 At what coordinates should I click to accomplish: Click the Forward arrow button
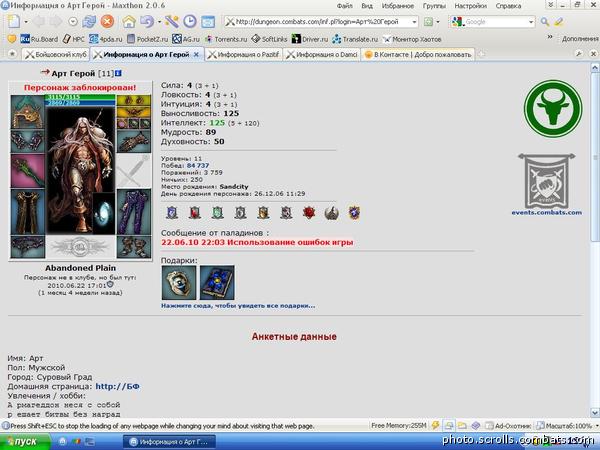pyautogui.click(x=55, y=21)
